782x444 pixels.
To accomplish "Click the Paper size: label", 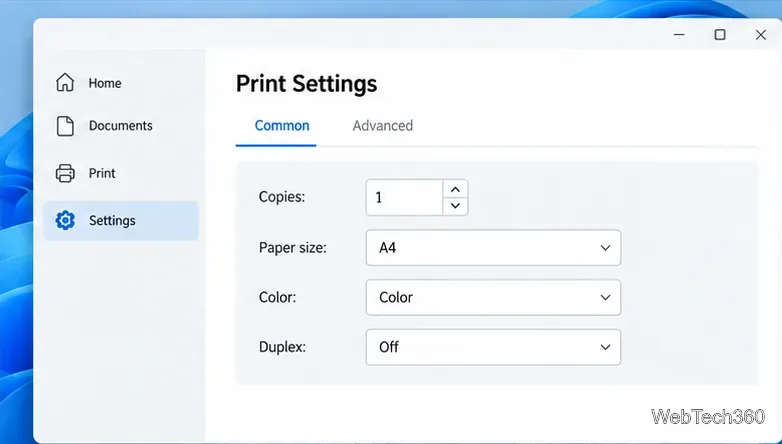I will (x=293, y=247).
